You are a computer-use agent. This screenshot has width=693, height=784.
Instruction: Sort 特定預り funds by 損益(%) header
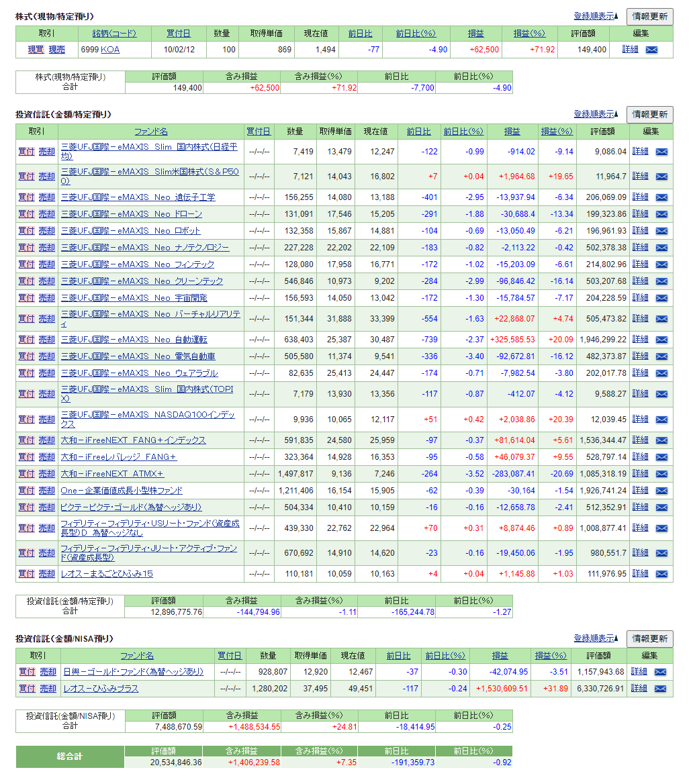(557, 132)
